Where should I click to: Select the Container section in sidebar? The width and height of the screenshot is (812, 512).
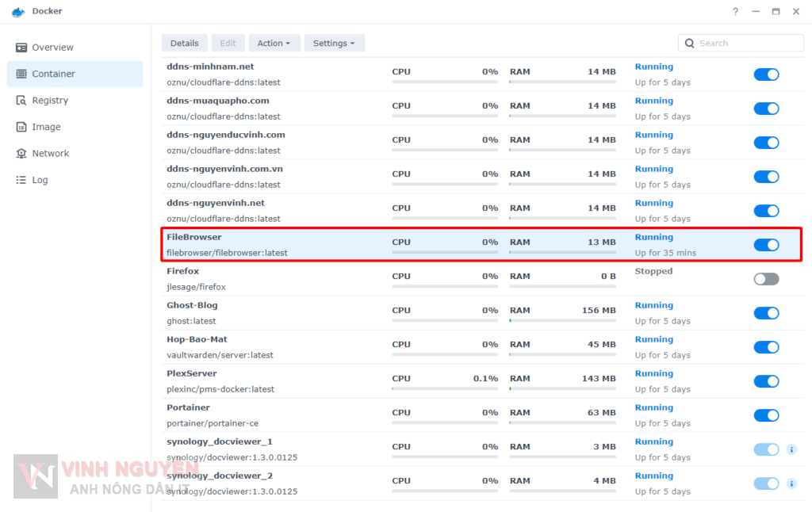coord(53,73)
